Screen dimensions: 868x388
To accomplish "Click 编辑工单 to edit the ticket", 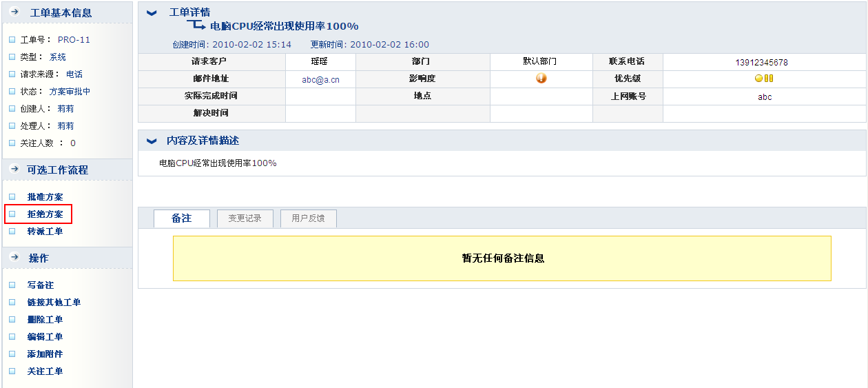I will click(x=45, y=337).
